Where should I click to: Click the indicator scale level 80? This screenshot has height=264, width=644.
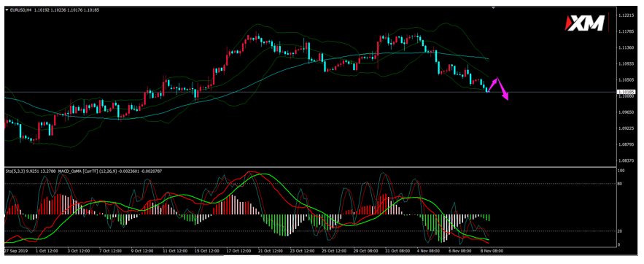pos(620,184)
